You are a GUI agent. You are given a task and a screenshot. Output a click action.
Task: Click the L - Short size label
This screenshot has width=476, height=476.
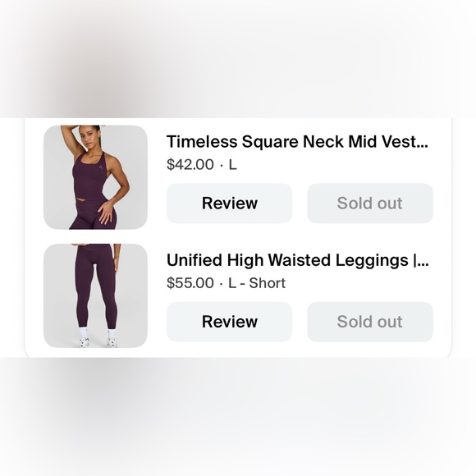(x=257, y=283)
